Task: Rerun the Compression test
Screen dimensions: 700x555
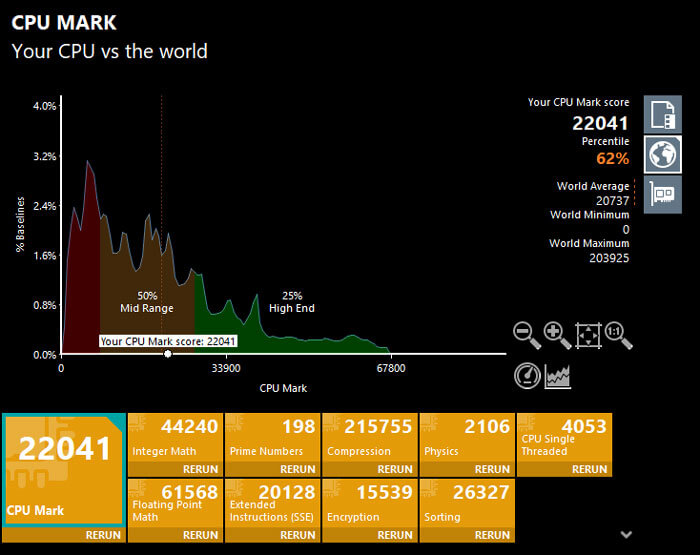Action: coord(395,469)
